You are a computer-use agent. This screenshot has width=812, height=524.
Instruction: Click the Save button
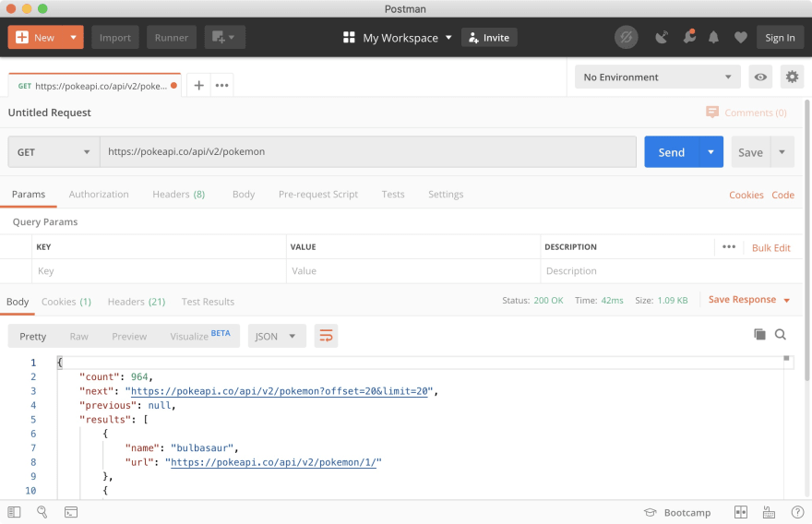(750, 152)
